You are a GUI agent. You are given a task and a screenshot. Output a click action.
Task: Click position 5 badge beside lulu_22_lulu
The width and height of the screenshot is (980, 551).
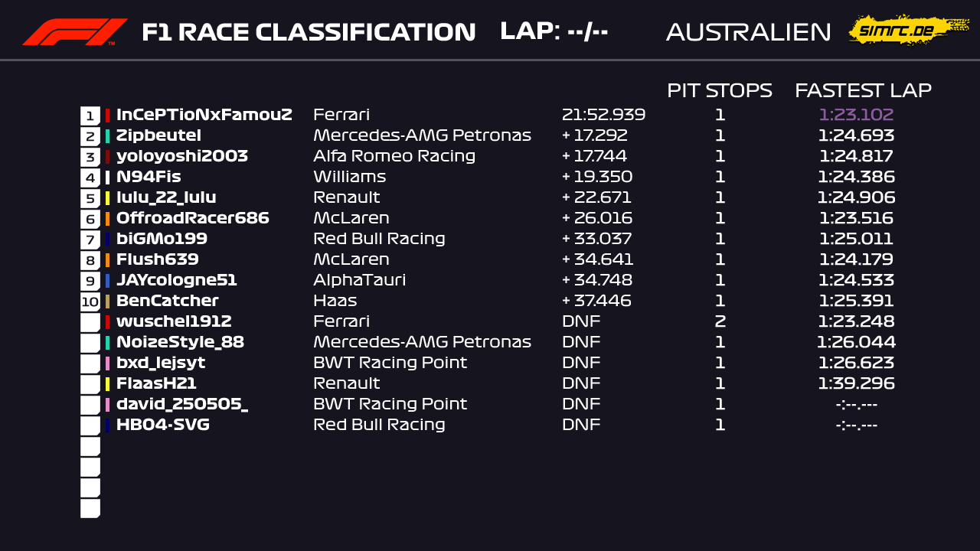[90, 198]
